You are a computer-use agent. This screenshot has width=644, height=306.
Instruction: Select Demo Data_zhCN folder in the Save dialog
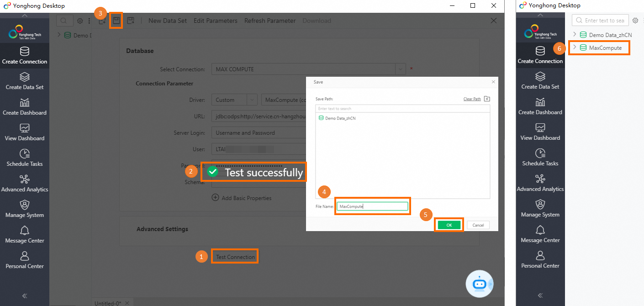pyautogui.click(x=337, y=118)
